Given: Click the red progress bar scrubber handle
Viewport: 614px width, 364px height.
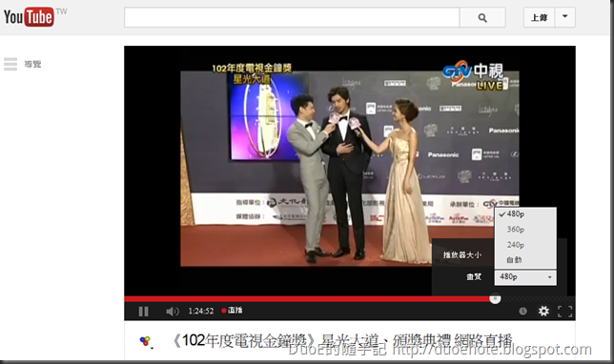Looking at the screenshot, I should coord(495,299).
